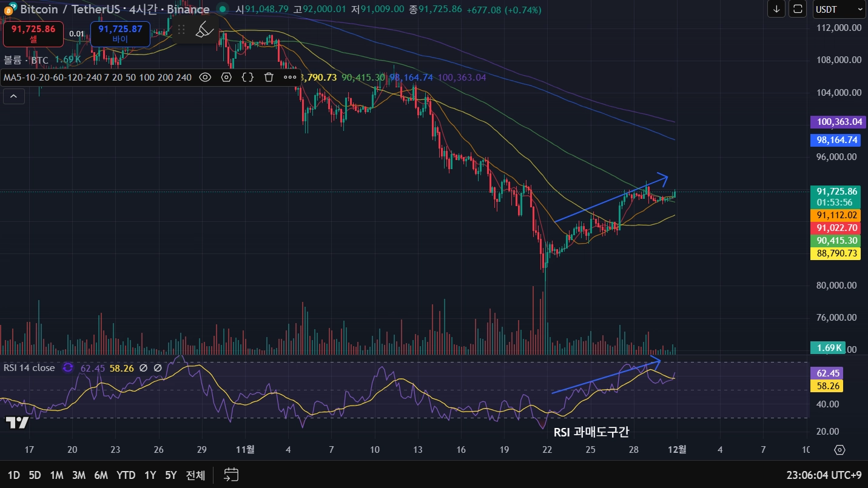Click the purple RSI 62.45 axis label
This screenshot has width=868, height=488.
coord(827,373)
